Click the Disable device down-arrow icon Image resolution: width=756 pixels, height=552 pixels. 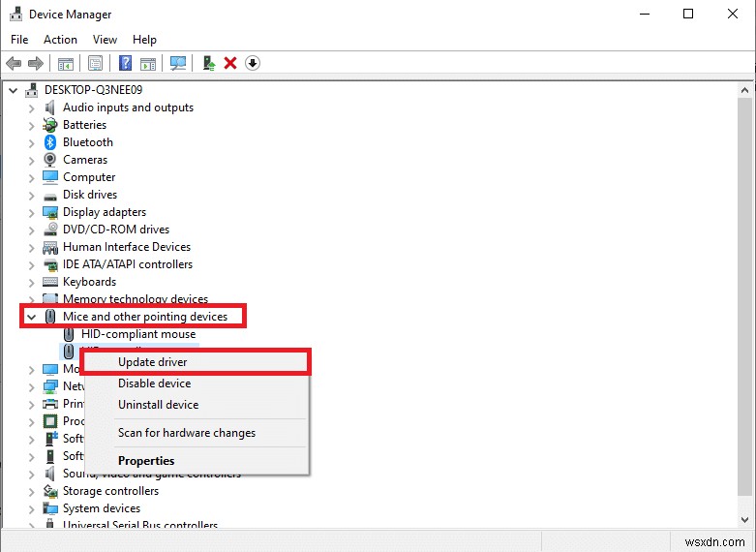pyautogui.click(x=253, y=63)
